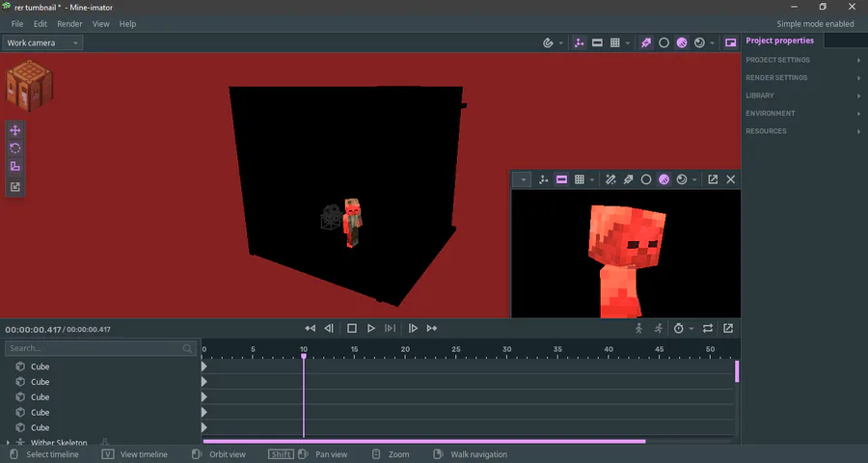The image size is (868, 463).
Task: Click the 3D navigation cube
Action: tap(29, 86)
